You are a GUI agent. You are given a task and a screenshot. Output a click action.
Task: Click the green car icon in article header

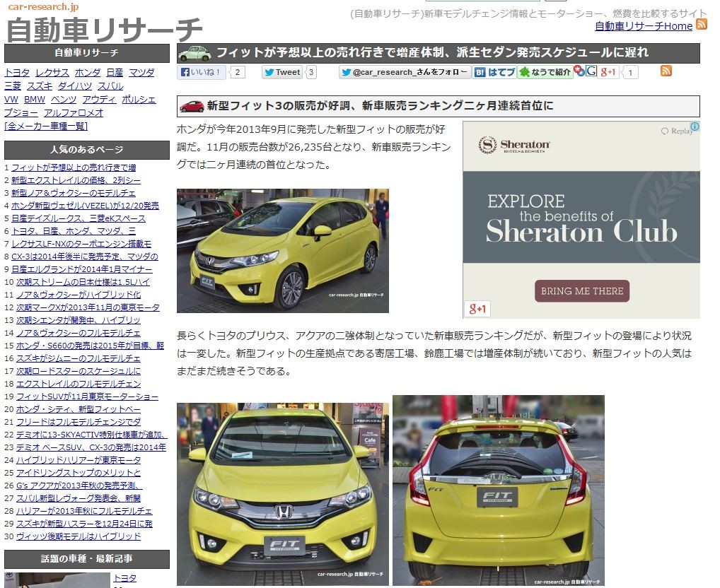[x=194, y=54]
